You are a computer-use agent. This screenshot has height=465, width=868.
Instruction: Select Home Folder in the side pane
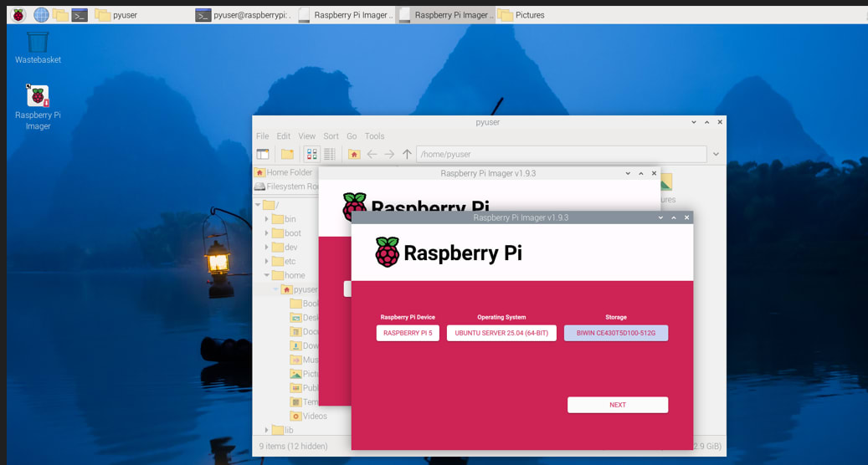(x=285, y=172)
